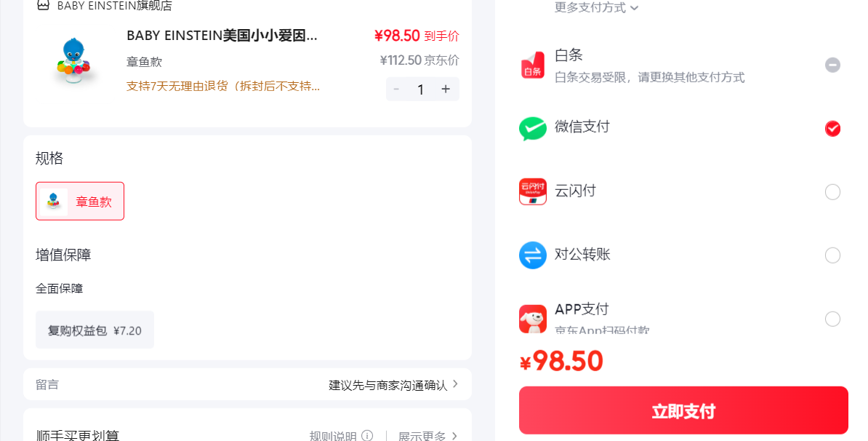This screenshot has height=441, width=868.
Task: Click the 立即支付 pay button
Action: click(x=683, y=410)
